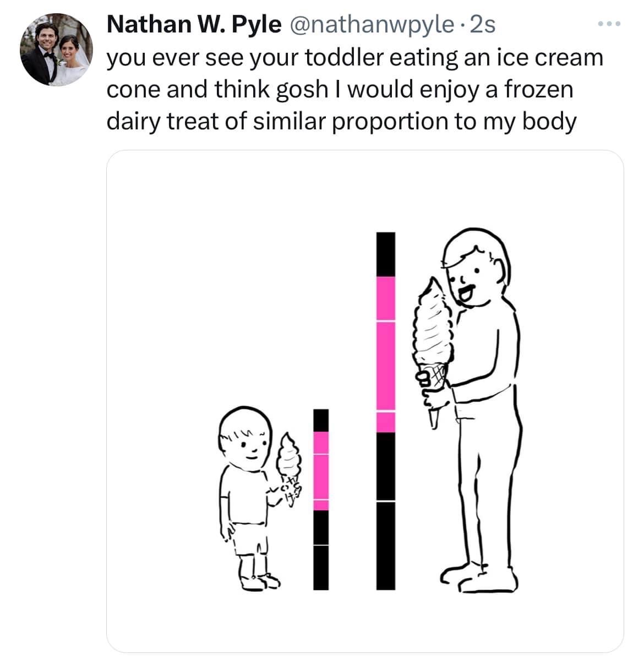The height and width of the screenshot is (659, 644).
Task: Click the black top of the tall bar
Action: tap(386, 254)
